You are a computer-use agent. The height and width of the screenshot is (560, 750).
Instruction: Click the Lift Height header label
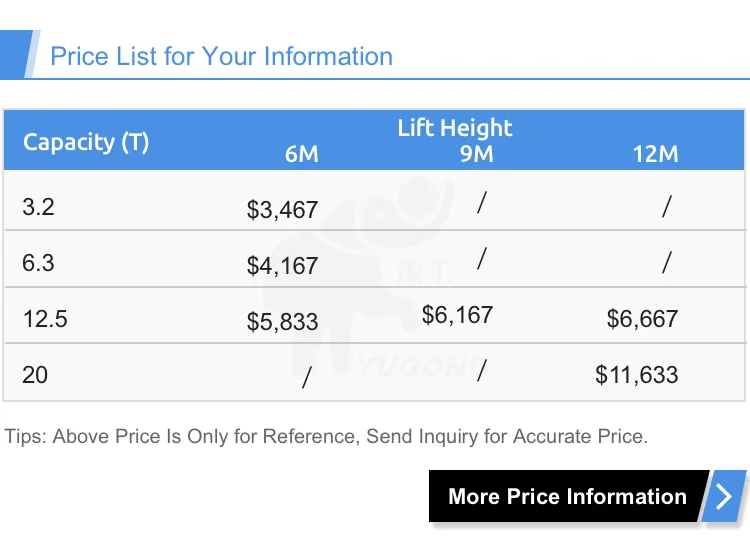(x=454, y=128)
